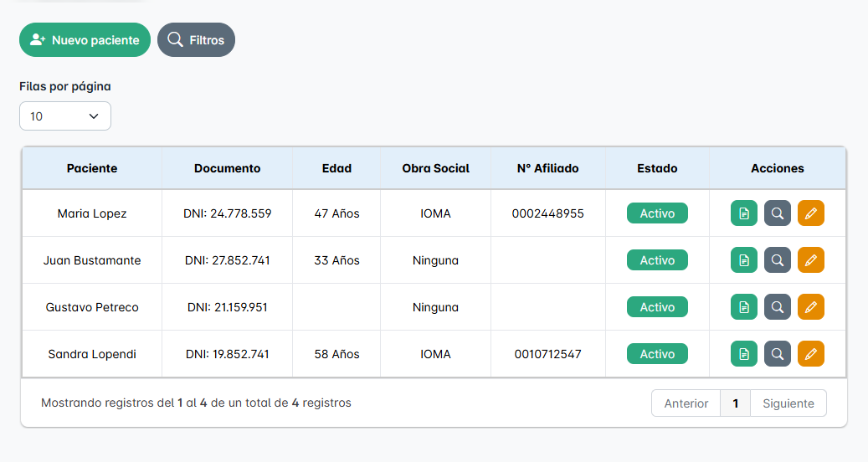Open the Filas por página dropdown
Viewport: 868px width, 462px height.
65,116
